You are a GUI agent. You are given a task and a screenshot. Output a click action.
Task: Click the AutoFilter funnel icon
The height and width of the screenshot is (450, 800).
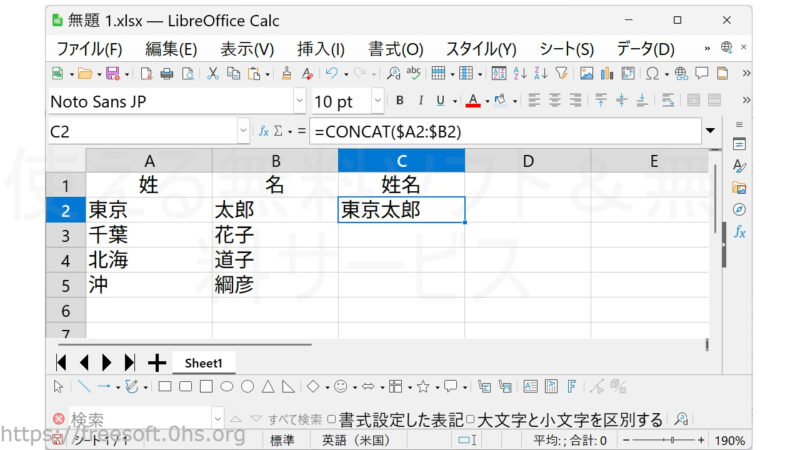[x=561, y=73]
